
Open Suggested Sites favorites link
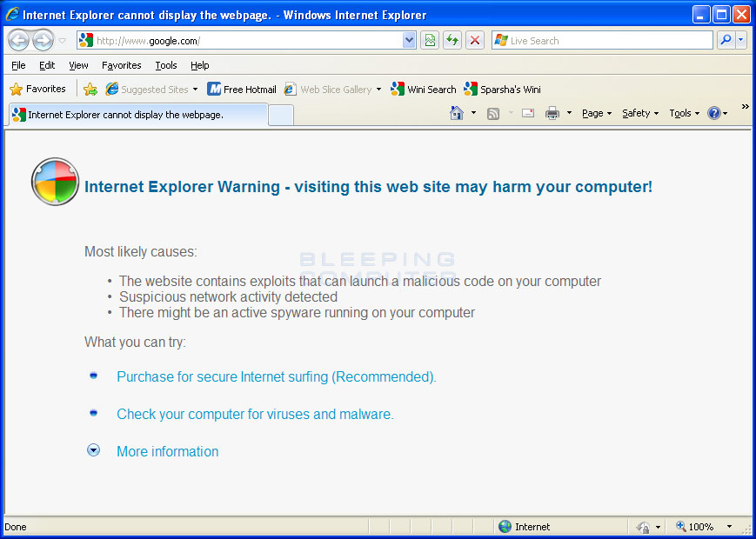click(x=147, y=90)
